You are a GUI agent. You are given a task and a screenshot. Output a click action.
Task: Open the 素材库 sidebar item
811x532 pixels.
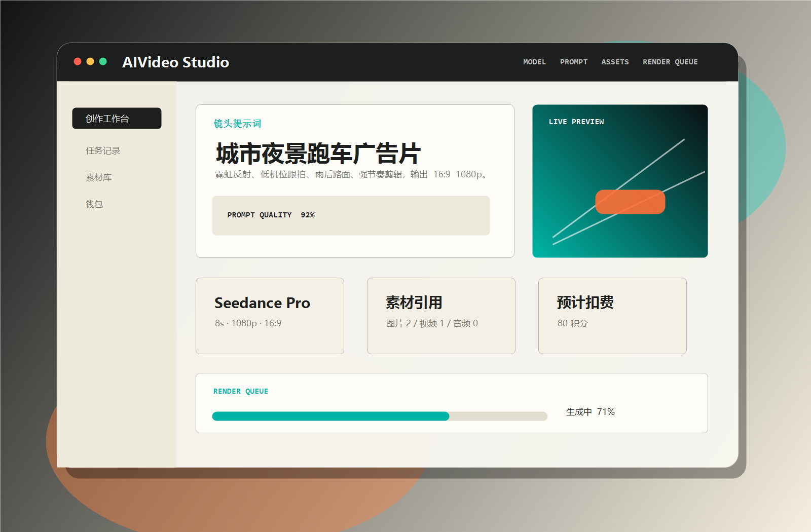pyautogui.click(x=99, y=177)
